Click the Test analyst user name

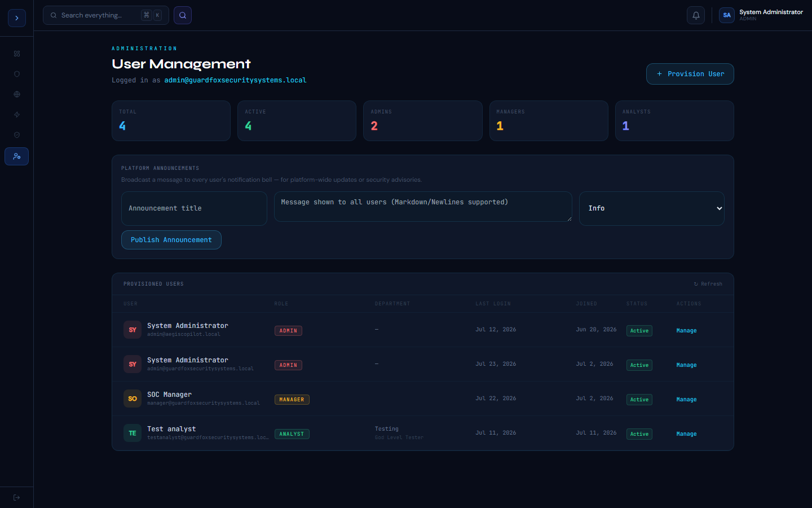171,429
